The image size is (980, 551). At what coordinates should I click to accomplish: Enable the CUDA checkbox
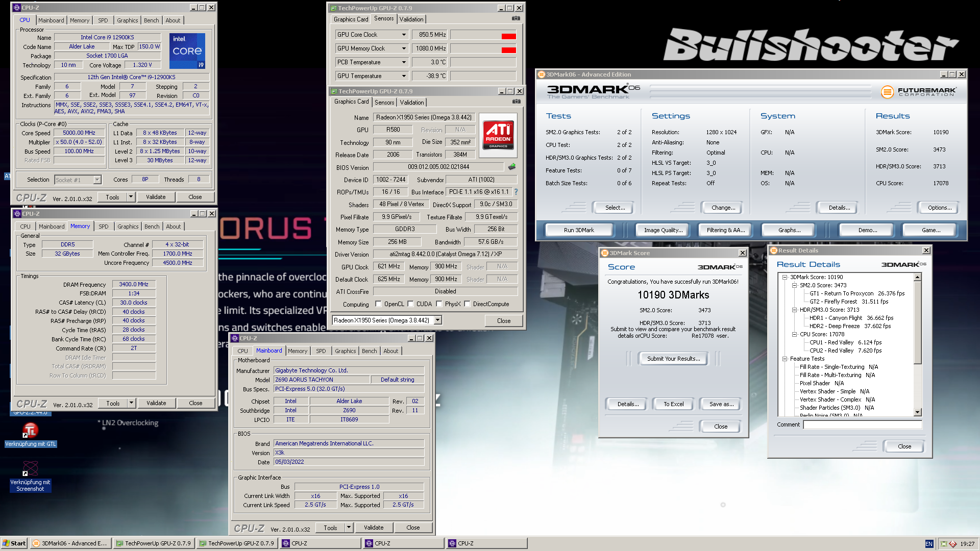pyautogui.click(x=410, y=304)
